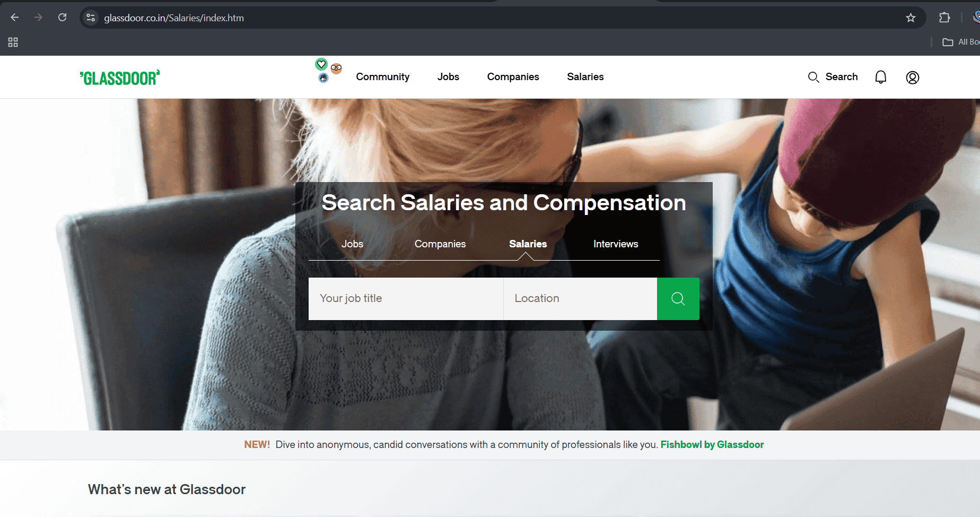
Task: Open the Community menu item
Action: pyautogui.click(x=382, y=77)
